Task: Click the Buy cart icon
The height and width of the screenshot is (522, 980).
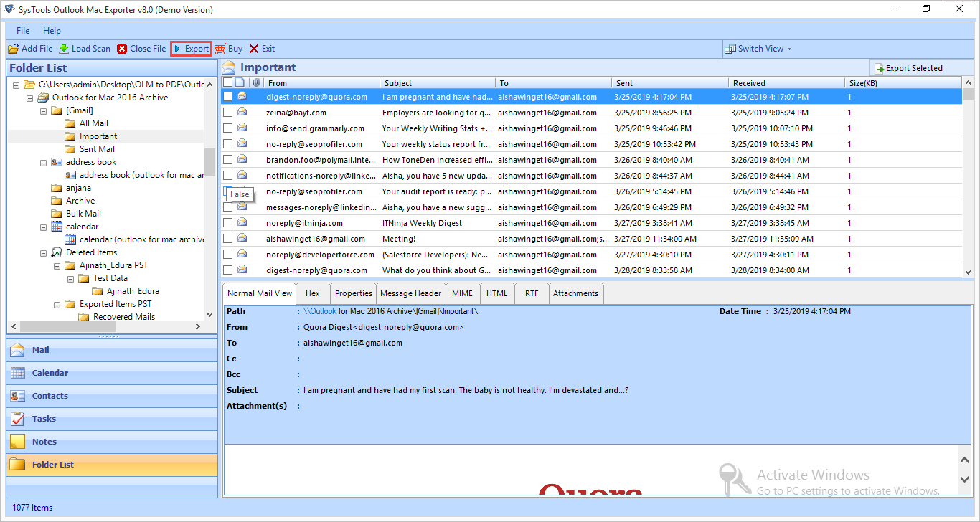Action: coord(220,49)
